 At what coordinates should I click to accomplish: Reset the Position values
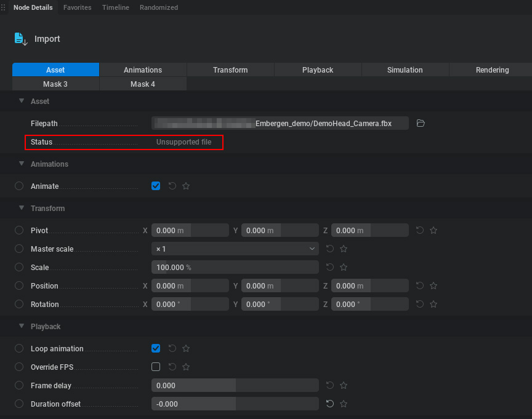point(420,285)
